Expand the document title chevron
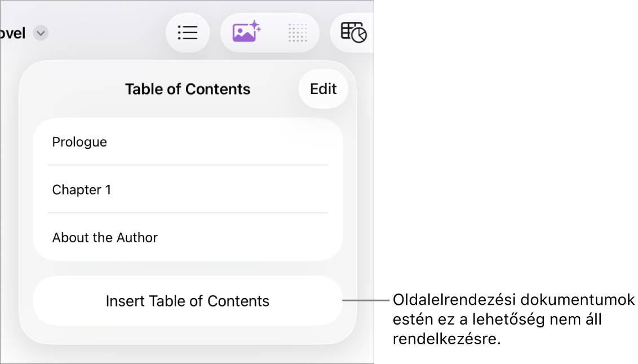 [41, 33]
